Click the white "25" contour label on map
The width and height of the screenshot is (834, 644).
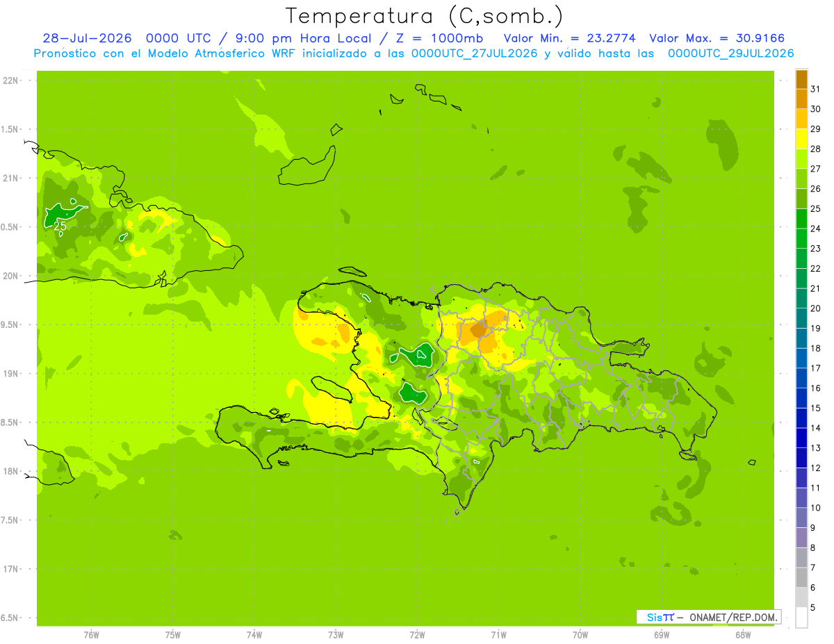point(60,226)
